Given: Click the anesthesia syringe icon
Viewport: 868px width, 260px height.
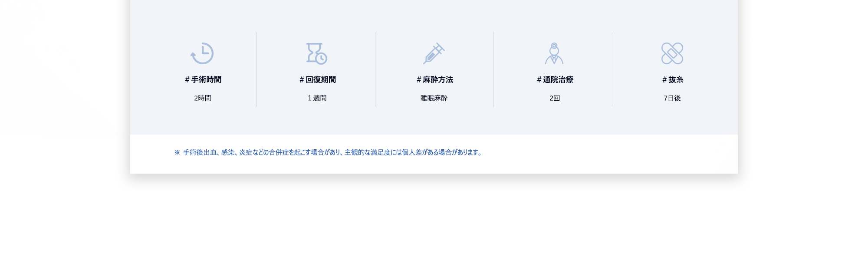Looking at the screenshot, I should point(434,53).
